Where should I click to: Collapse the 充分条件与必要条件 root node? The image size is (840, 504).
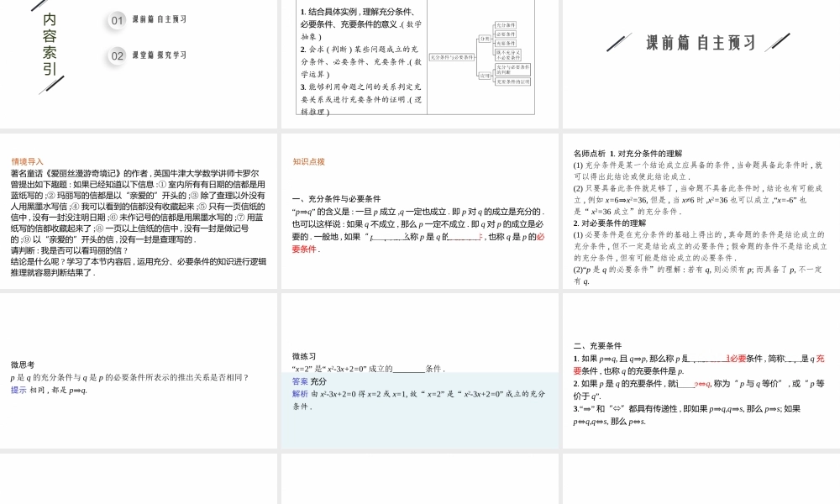[452, 56]
